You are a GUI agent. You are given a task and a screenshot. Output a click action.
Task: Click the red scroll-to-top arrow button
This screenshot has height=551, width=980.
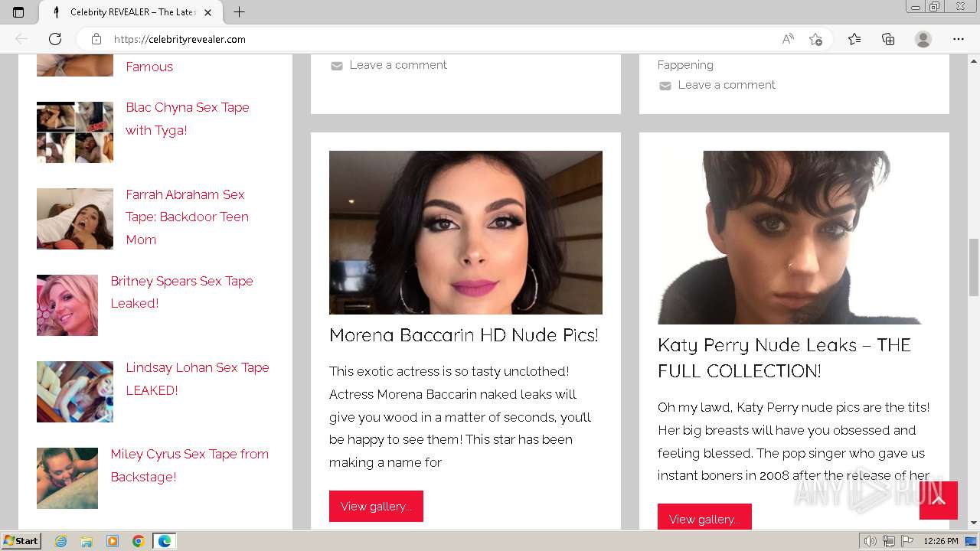[x=939, y=500]
